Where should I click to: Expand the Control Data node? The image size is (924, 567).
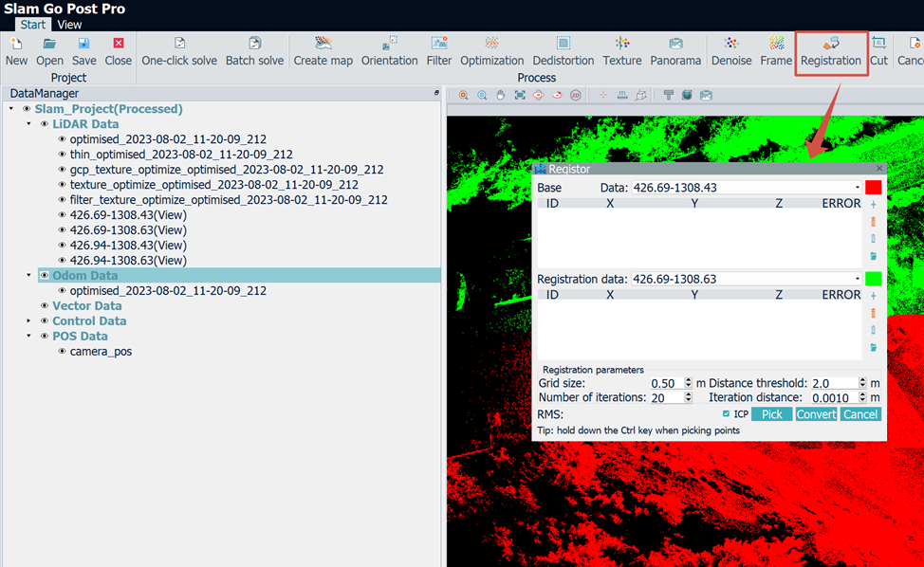28,320
